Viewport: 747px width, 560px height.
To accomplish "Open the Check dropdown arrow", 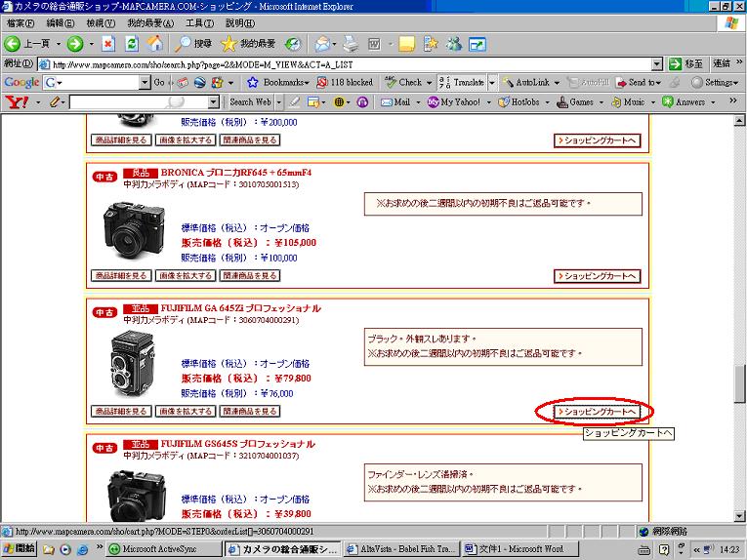I will point(429,83).
